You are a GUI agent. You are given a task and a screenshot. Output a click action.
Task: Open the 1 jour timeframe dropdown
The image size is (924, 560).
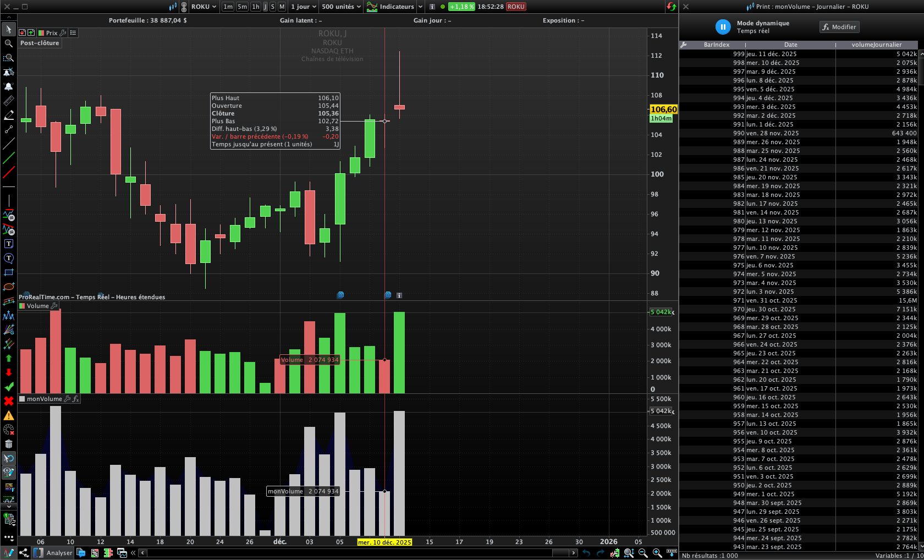point(304,7)
